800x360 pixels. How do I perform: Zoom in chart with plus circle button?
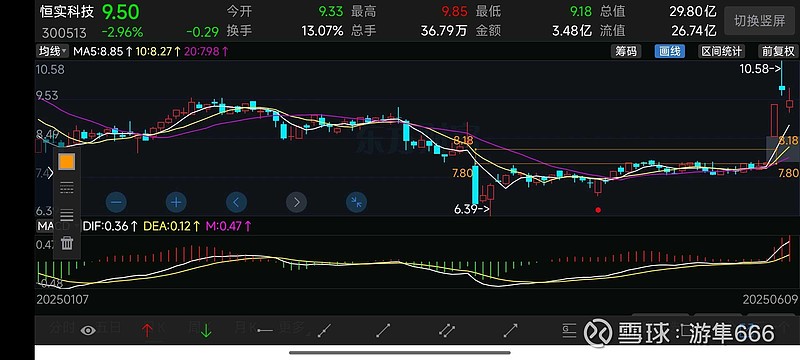click(x=176, y=202)
